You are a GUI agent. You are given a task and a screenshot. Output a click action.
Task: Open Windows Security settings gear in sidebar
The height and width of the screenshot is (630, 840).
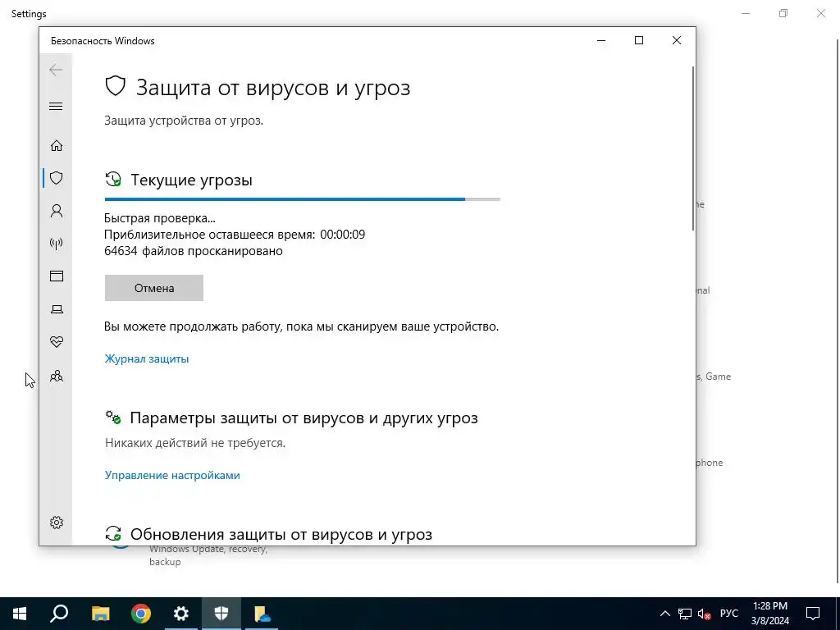point(57,523)
